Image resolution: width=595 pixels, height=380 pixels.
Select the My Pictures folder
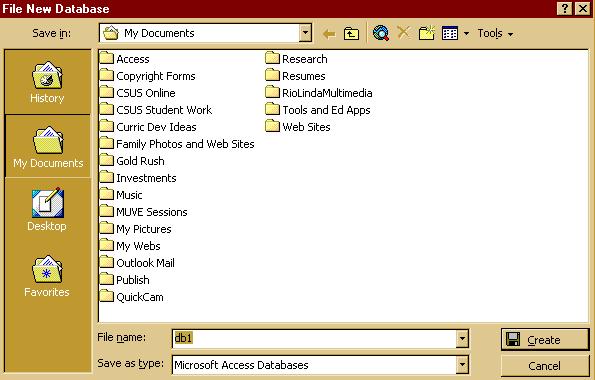pos(135,229)
